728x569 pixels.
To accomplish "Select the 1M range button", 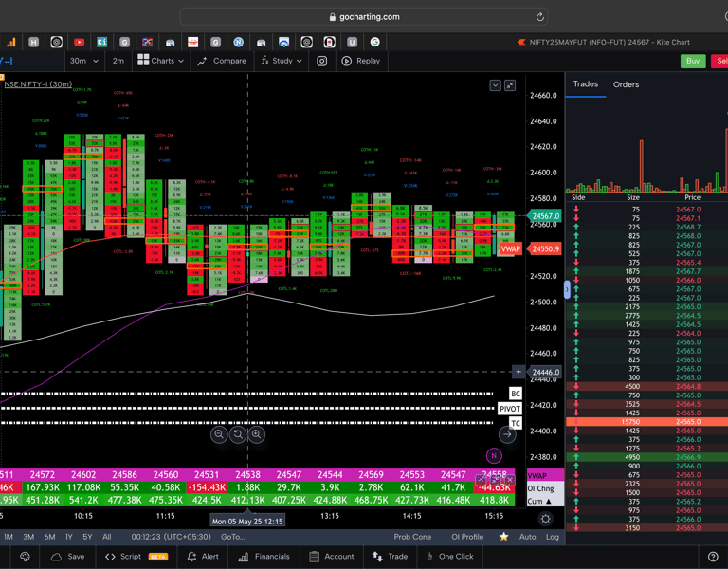I will coord(9,537).
